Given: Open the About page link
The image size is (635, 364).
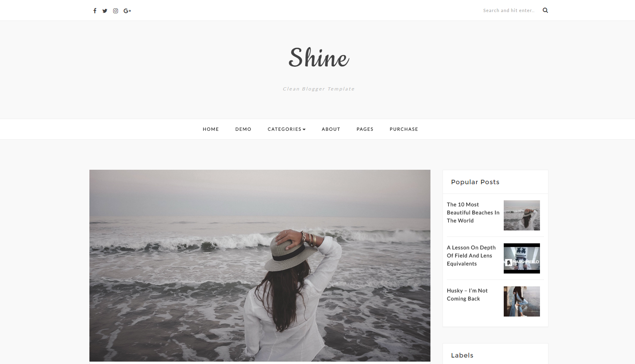Looking at the screenshot, I should 331,129.
